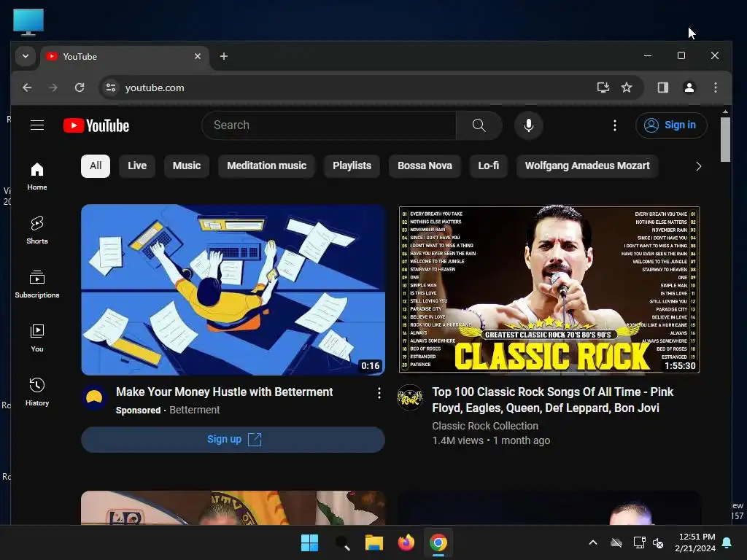This screenshot has height=560, width=747.
Task: View site information icon in address bar
Action: (x=111, y=87)
